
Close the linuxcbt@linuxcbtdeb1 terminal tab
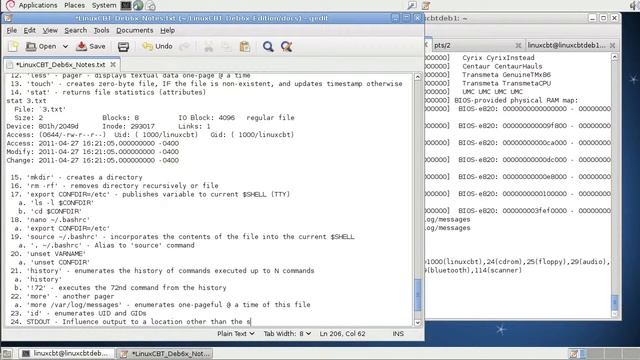(612, 45)
